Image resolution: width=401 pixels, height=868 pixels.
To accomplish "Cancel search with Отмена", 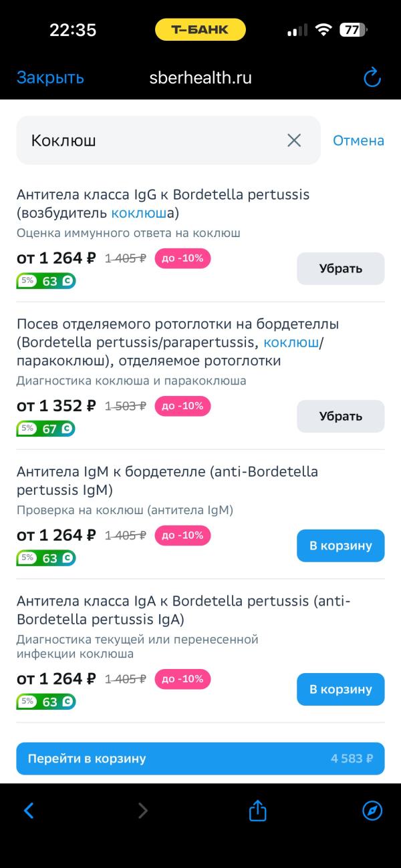I will click(358, 140).
